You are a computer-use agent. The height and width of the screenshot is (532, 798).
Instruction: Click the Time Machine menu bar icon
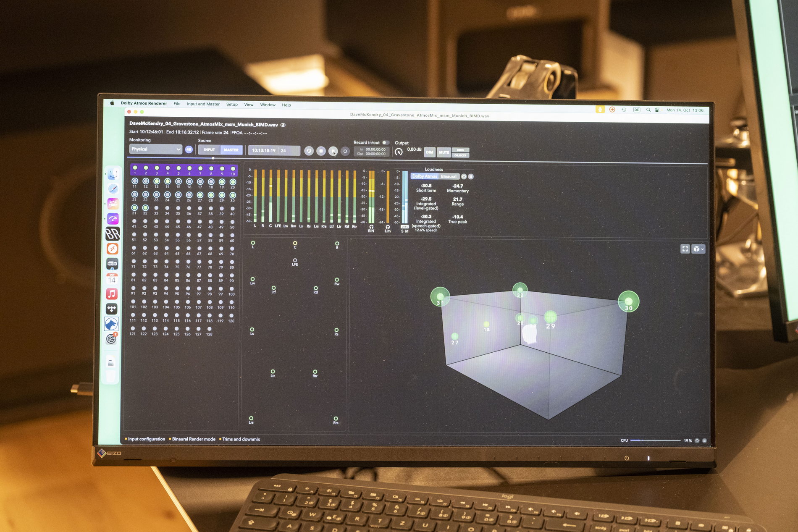tap(624, 110)
